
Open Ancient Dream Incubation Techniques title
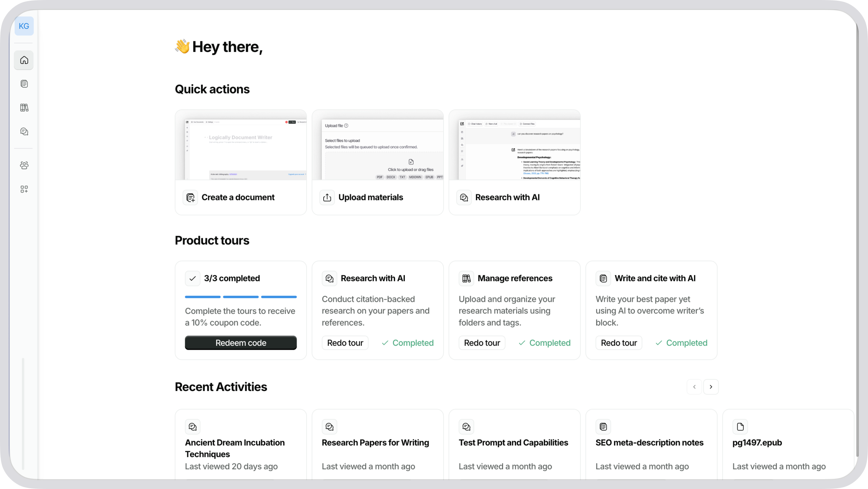(235, 448)
